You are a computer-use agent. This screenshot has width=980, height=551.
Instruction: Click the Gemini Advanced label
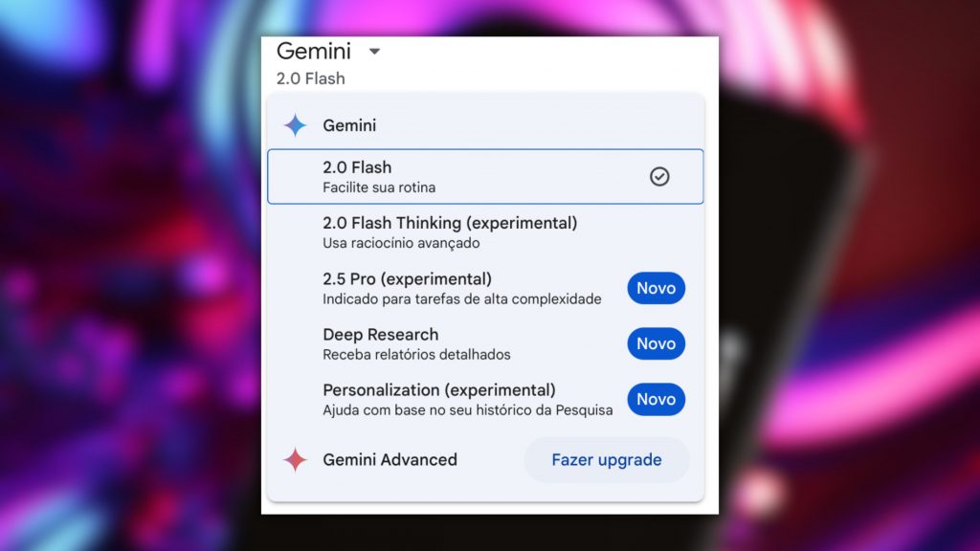390,460
